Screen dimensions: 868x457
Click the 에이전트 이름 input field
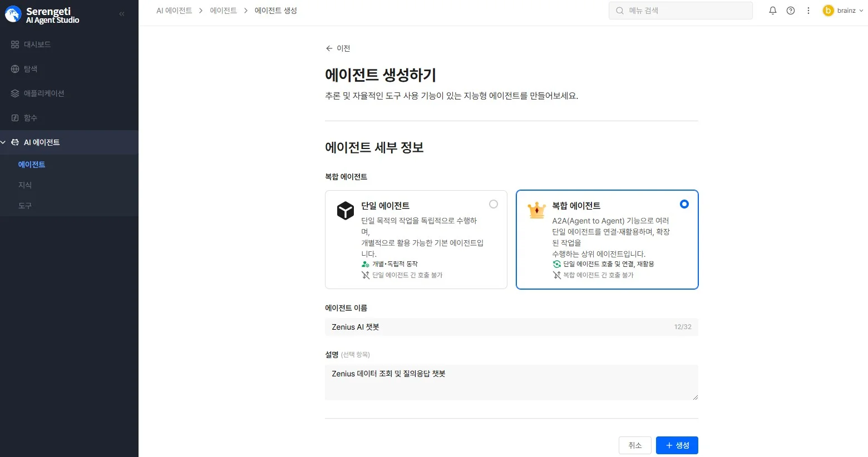(501, 327)
